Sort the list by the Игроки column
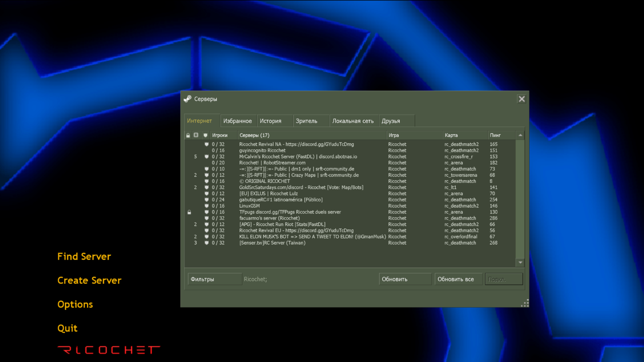This screenshot has height=362, width=644. (x=220, y=135)
